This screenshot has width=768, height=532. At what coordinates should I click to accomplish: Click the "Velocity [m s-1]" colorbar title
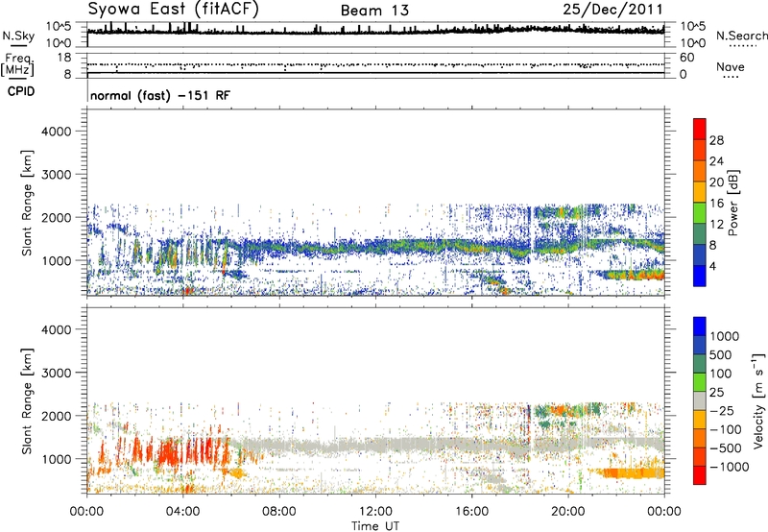click(x=758, y=400)
